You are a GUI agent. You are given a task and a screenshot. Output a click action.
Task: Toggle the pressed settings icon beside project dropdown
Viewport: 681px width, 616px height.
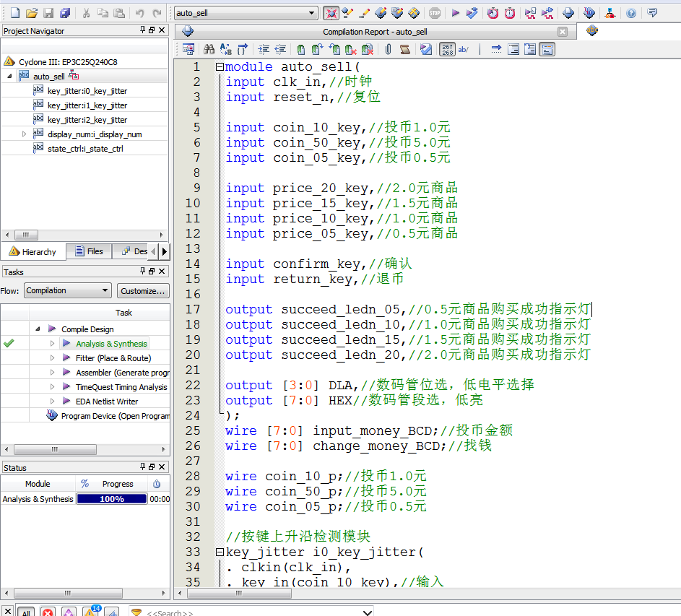click(331, 13)
